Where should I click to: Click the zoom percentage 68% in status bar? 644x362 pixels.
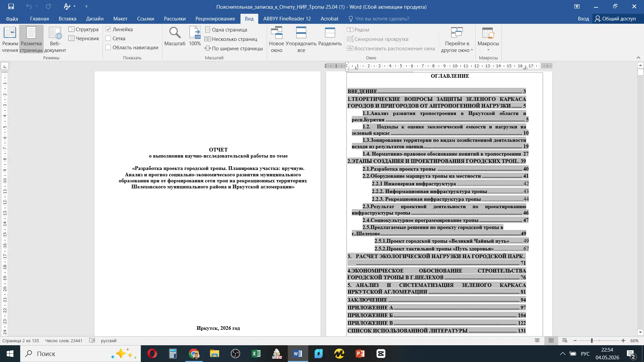coord(634,341)
